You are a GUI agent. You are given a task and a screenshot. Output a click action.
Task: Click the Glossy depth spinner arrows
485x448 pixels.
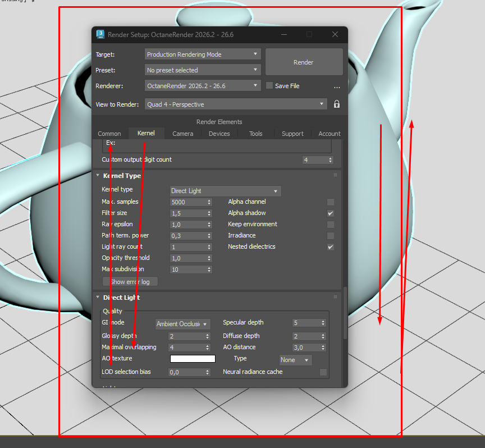(208, 336)
